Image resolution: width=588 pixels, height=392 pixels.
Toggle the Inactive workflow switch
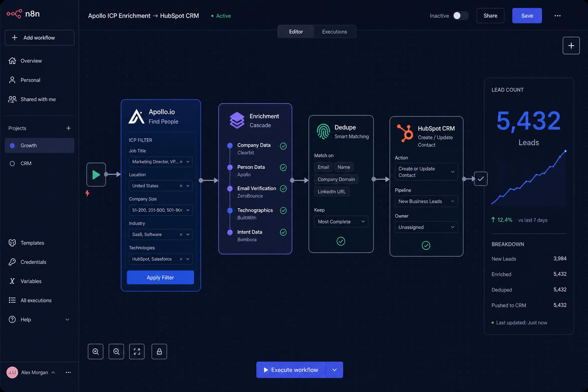pyautogui.click(x=461, y=16)
